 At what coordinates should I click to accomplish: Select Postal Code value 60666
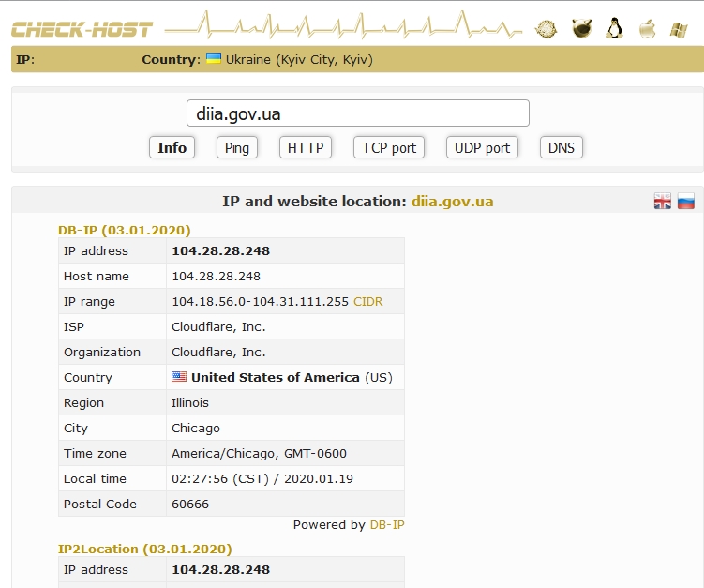pos(190,504)
